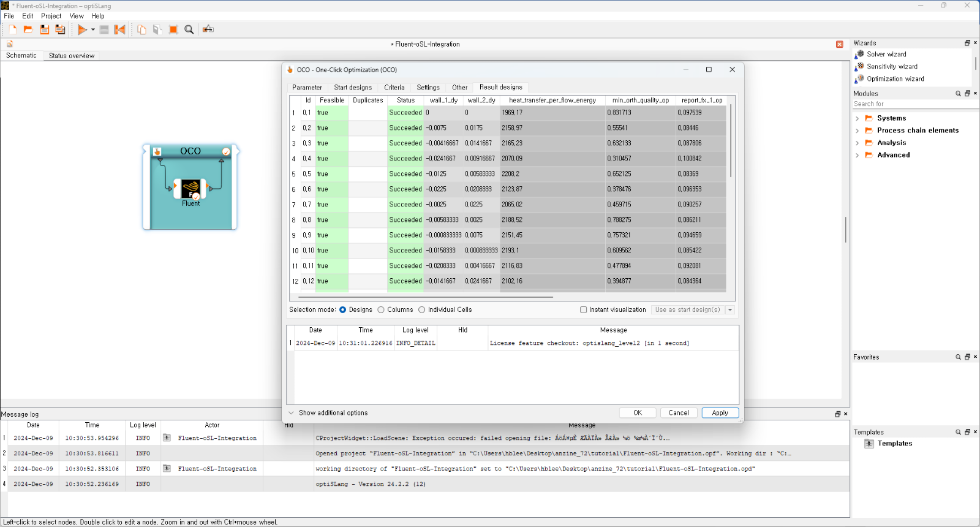Screen dimensions: 980x527
Task: Switch to the Status overview tab
Action: coord(72,56)
